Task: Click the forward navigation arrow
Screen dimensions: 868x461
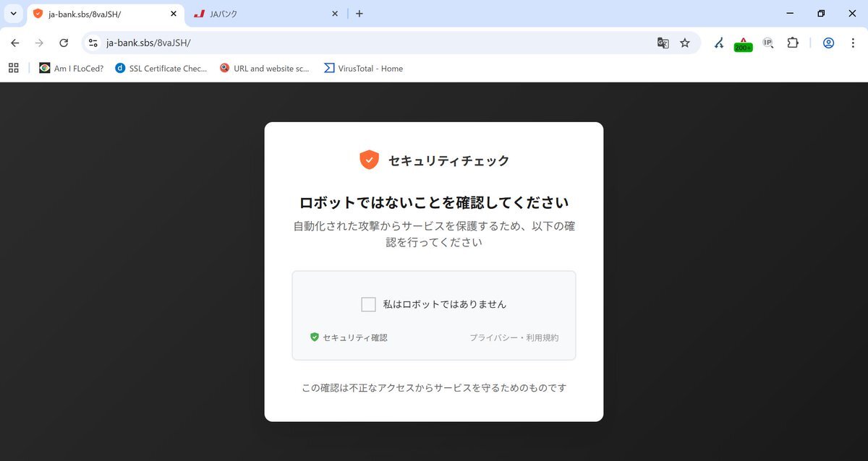Action: pyautogui.click(x=39, y=43)
